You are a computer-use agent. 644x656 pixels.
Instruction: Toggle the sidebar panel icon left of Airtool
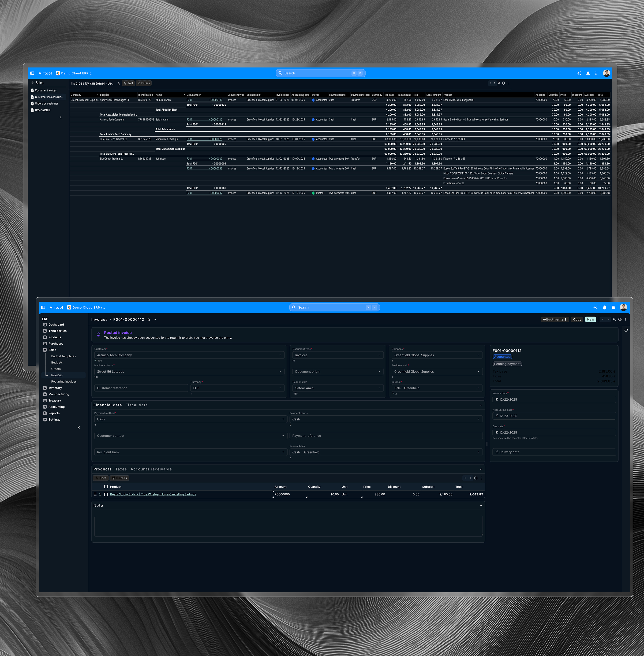43,307
